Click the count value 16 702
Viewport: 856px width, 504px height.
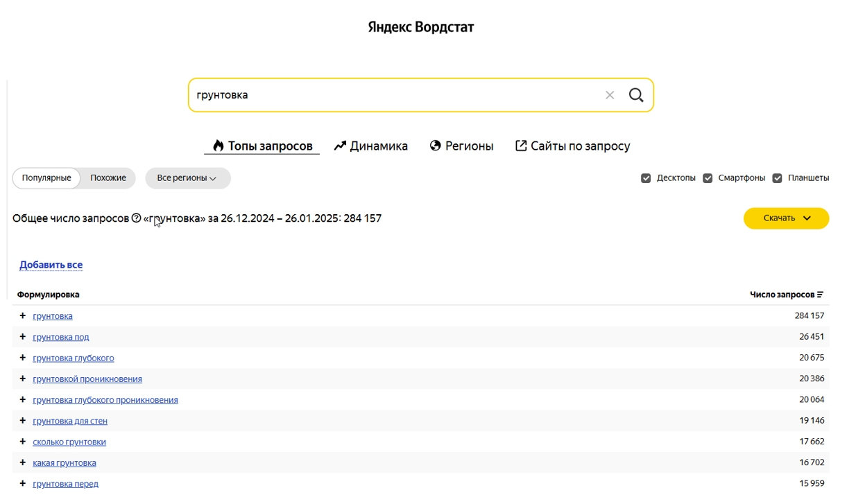tap(812, 462)
